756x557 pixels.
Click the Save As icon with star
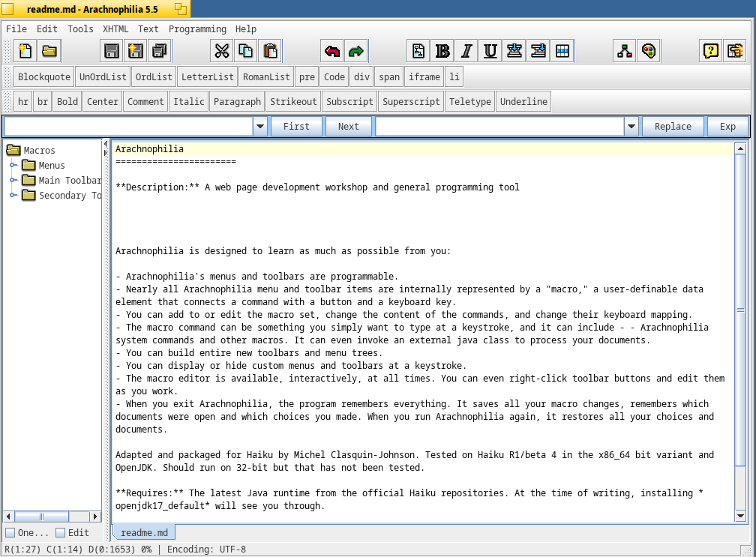(136, 51)
